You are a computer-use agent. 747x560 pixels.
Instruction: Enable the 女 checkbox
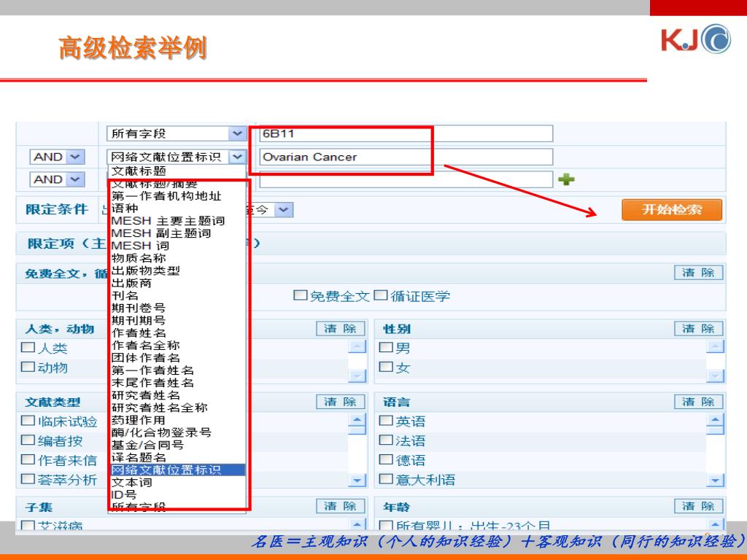point(385,367)
